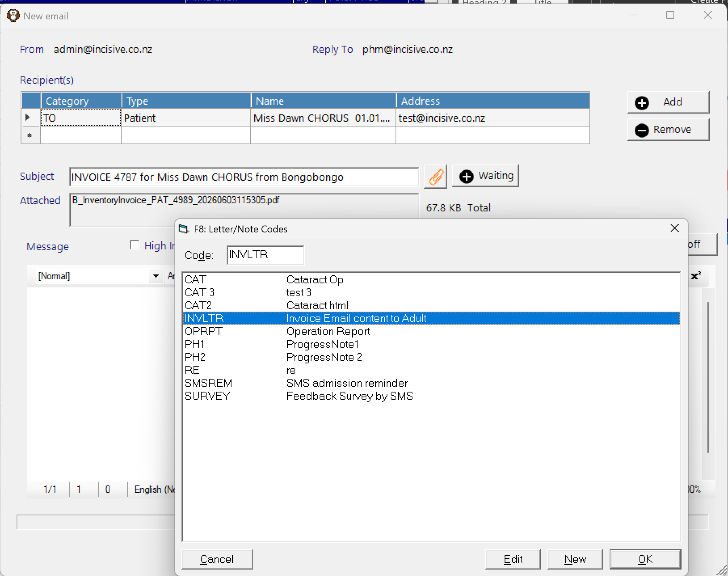Select the RE row
The image size is (728, 576).
[431, 370]
